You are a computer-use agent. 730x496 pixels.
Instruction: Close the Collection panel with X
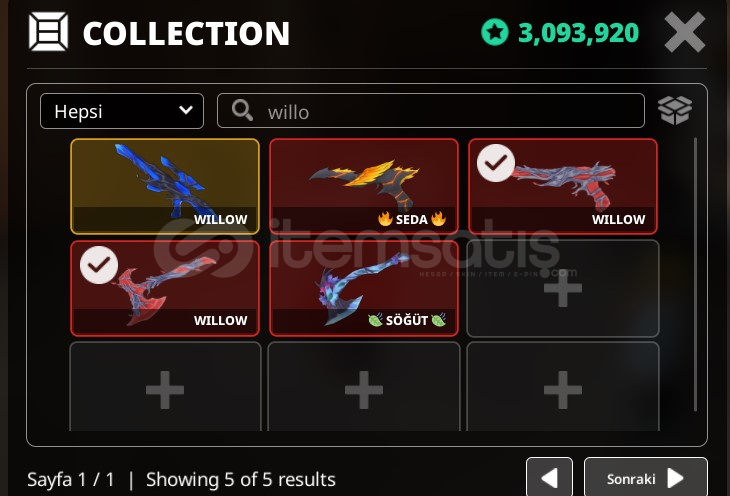tap(684, 32)
